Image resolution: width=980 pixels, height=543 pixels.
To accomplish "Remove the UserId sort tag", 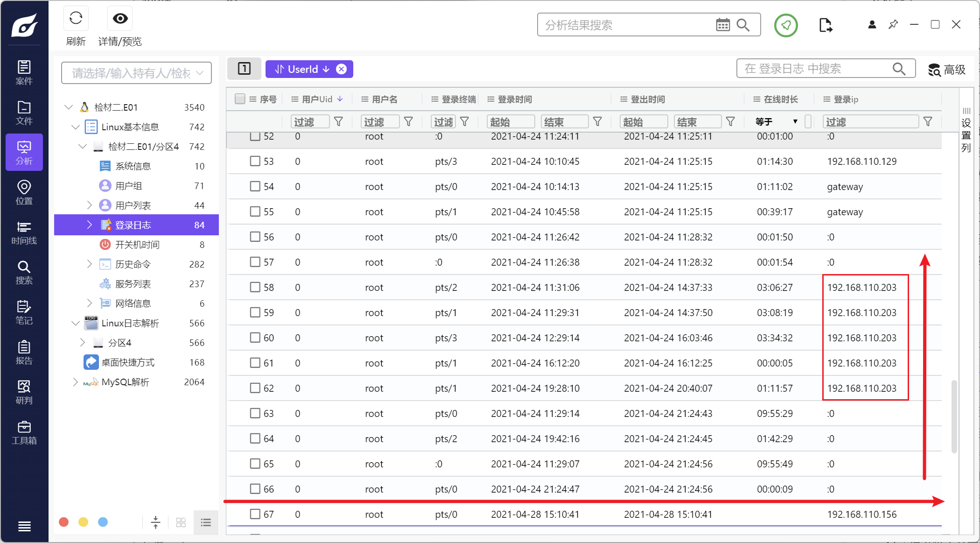I will (x=342, y=69).
